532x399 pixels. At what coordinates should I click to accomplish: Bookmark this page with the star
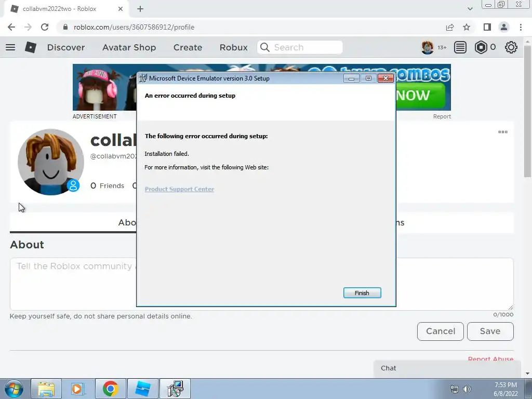point(467,27)
